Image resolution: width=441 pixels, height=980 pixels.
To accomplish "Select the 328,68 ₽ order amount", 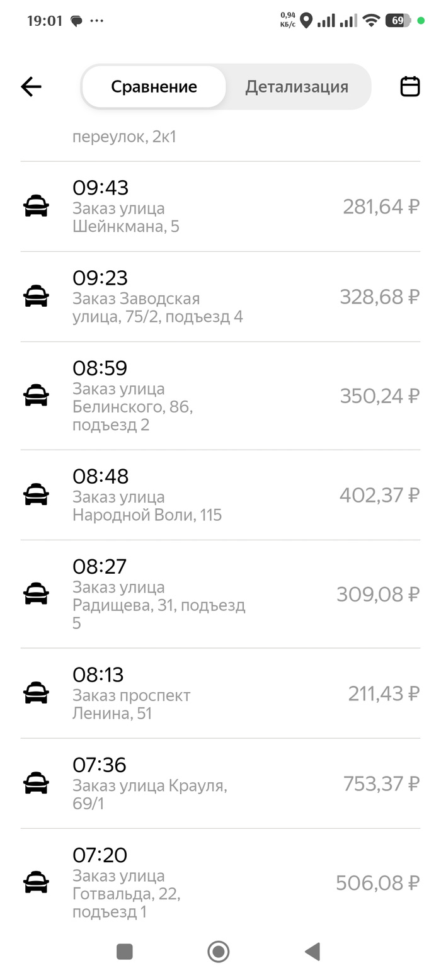I will pyautogui.click(x=379, y=297).
